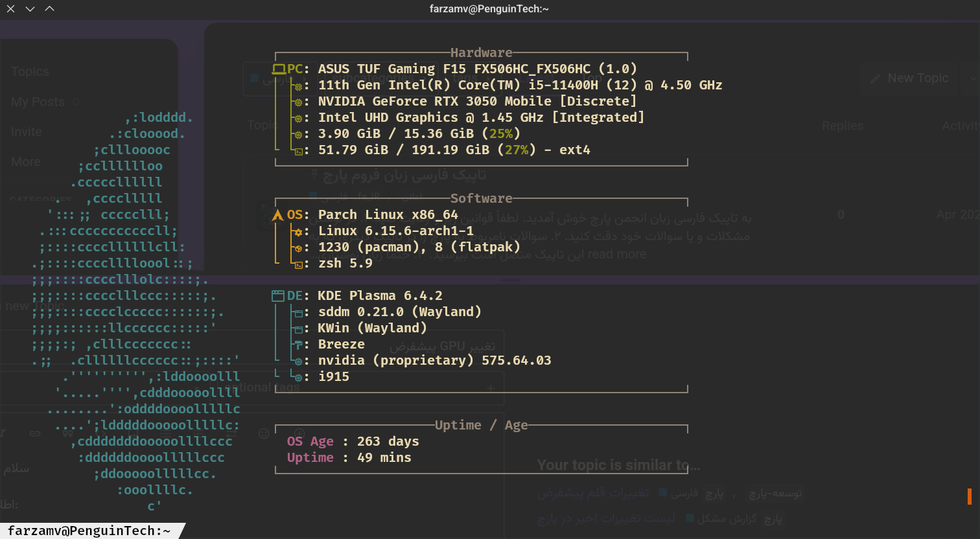This screenshot has width=980, height=539.
Task: Click the gear icon before Linux 6.15.6-arch1-1
Action: (298, 232)
